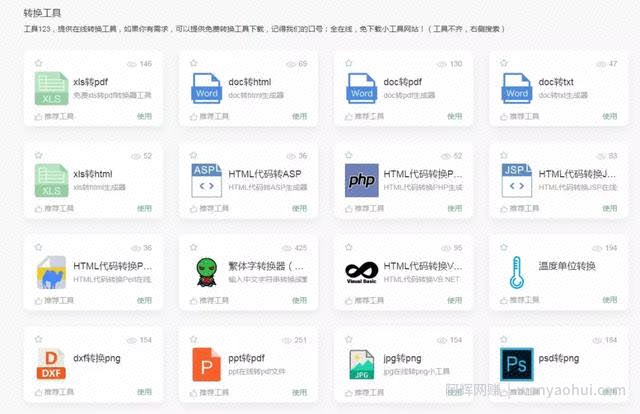640x414 pixels.
Task: Toggle favorite star on HTML代码转ASP card
Action: 193,155
